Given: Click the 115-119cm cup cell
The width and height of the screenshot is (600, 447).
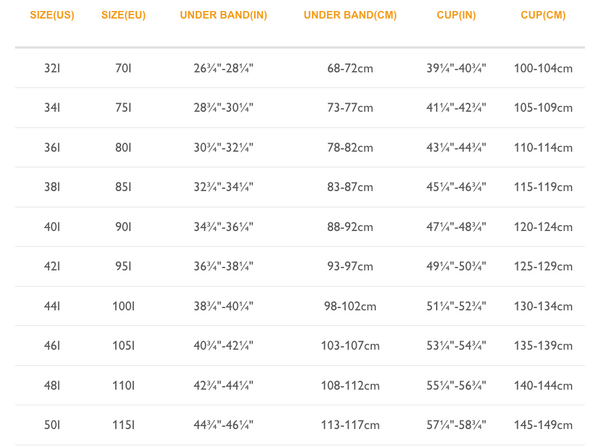Looking at the screenshot, I should coord(543,187).
